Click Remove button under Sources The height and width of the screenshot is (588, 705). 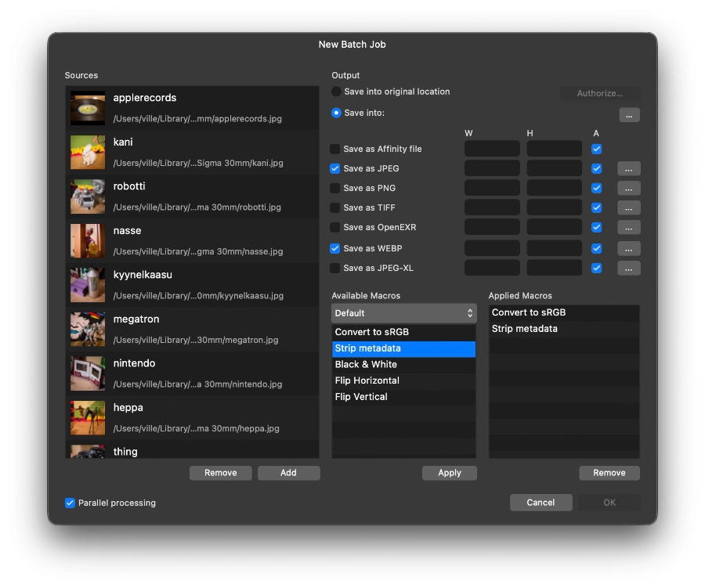point(220,473)
